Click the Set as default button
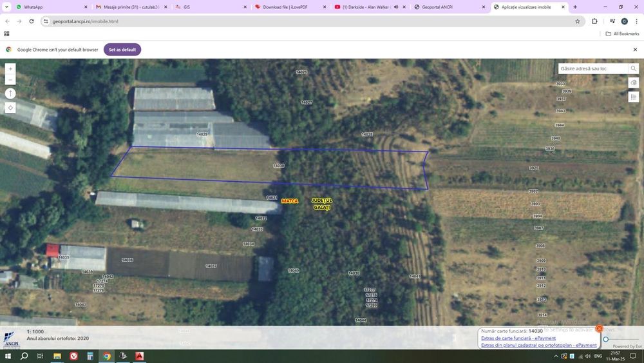Viewport: 644px width, 363px height. (122, 50)
